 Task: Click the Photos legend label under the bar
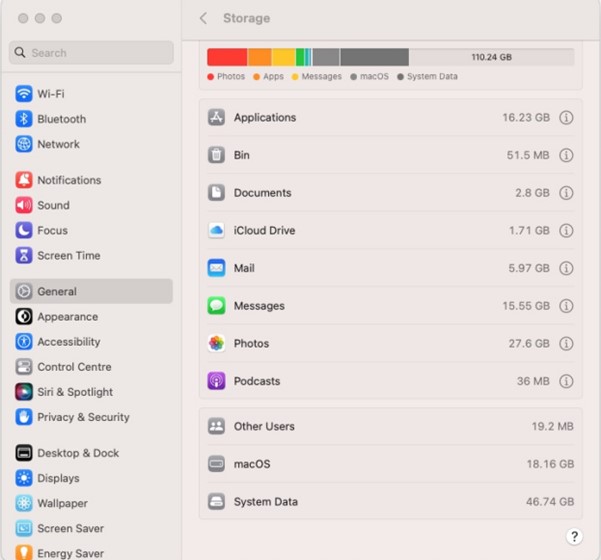coord(231,76)
